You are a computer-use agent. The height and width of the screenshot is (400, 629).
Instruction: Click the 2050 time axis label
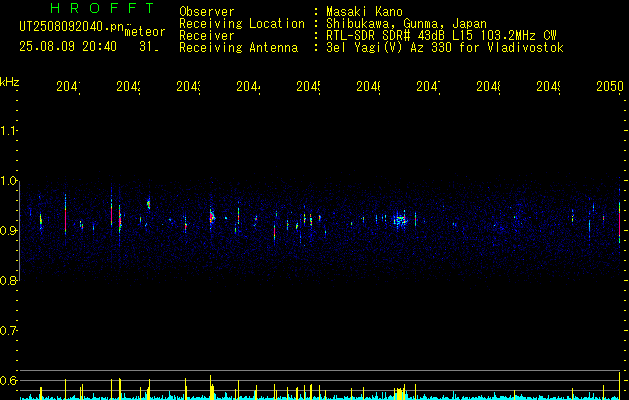pos(610,87)
